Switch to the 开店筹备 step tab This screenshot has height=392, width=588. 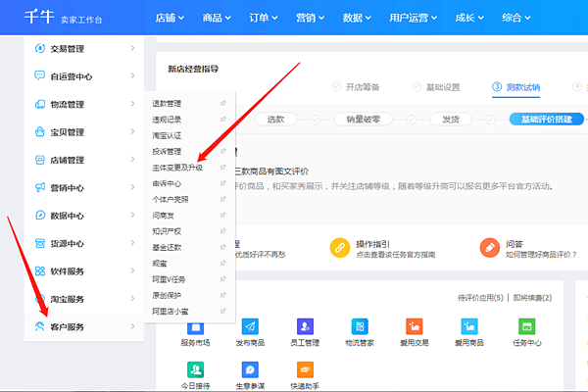356,87
